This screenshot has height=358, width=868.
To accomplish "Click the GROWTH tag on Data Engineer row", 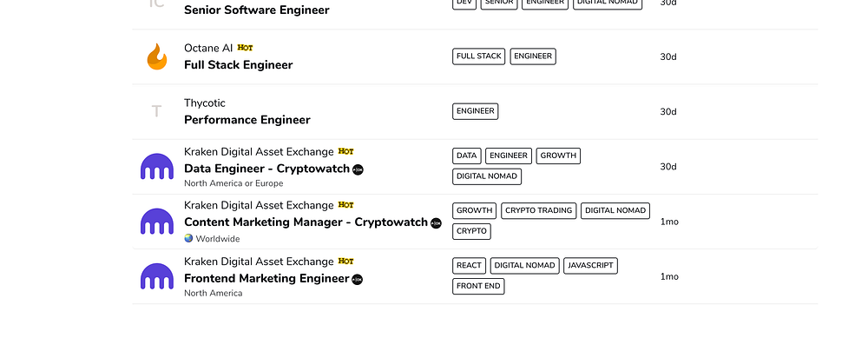I will [x=558, y=156].
